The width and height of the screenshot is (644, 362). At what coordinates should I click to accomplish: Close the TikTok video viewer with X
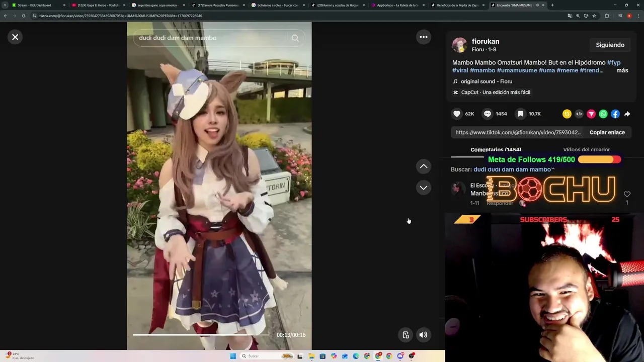click(x=15, y=37)
